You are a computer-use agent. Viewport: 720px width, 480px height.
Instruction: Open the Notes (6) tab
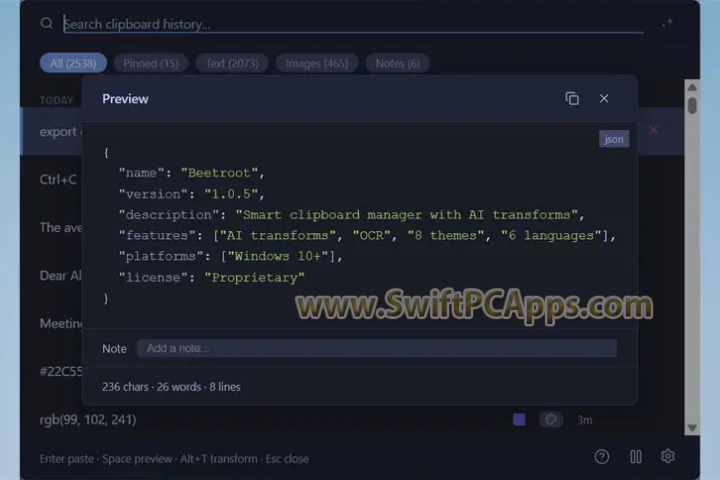(398, 63)
